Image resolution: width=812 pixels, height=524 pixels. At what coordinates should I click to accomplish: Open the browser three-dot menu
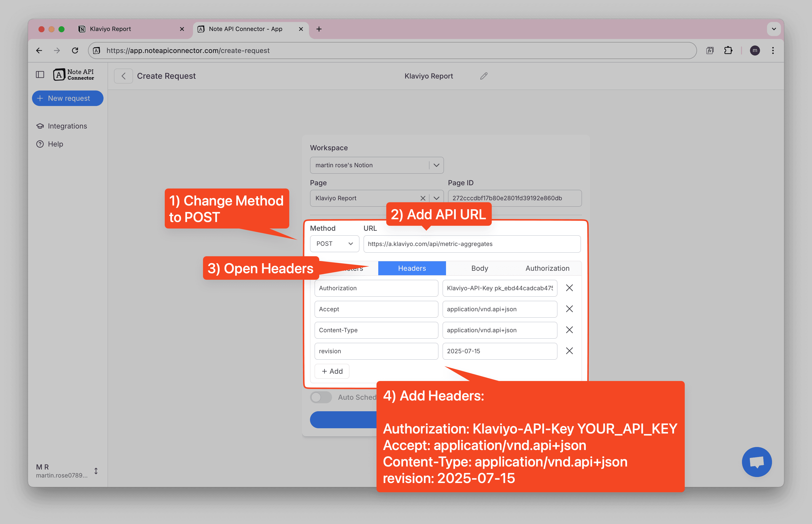(772, 50)
